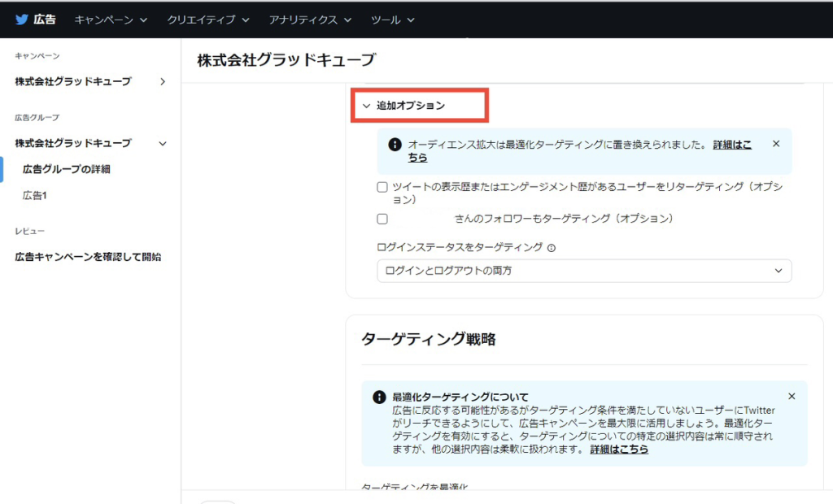Dismiss the オーディエンス拡大 notice with its X

(776, 144)
